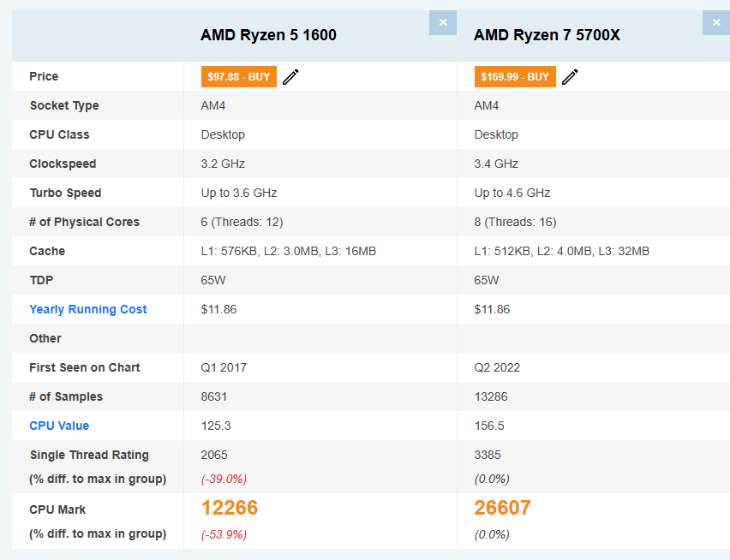
Task: Select the Q2 2022 value
Action: 497,367
